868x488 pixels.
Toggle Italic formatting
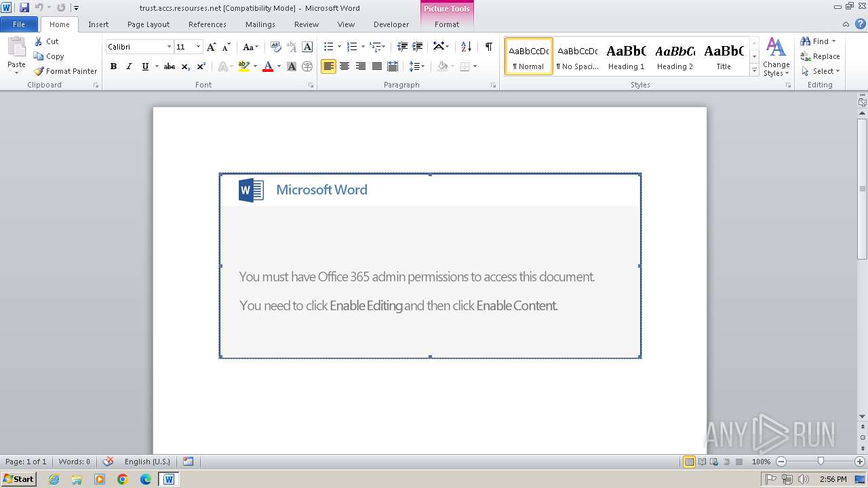[129, 66]
